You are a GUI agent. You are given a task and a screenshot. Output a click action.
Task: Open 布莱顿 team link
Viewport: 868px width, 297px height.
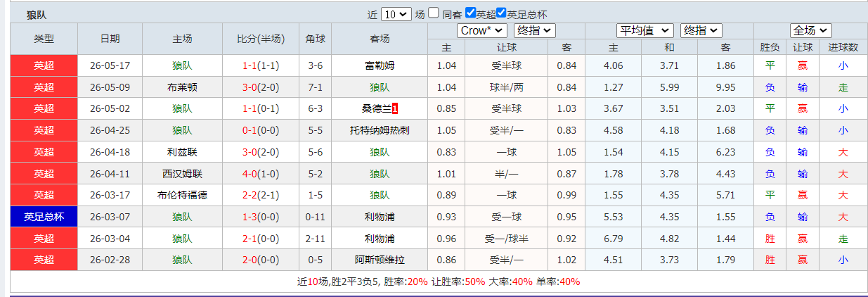[x=182, y=88]
